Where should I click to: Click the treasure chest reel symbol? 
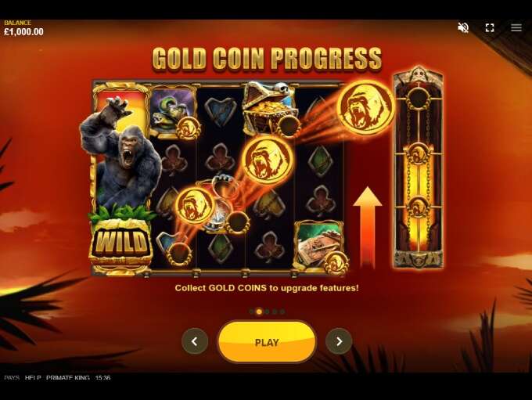pyautogui.click(x=269, y=109)
